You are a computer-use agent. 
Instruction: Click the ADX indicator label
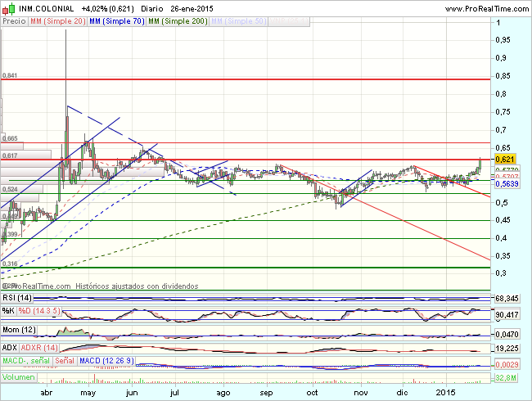tap(10, 347)
